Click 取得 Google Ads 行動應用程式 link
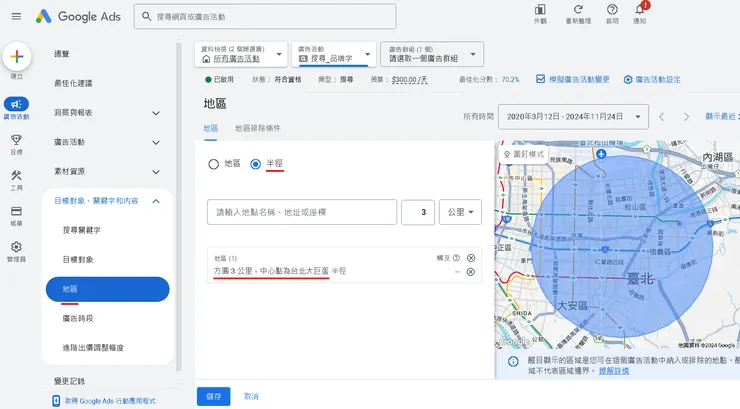The image size is (740, 409). (110, 401)
